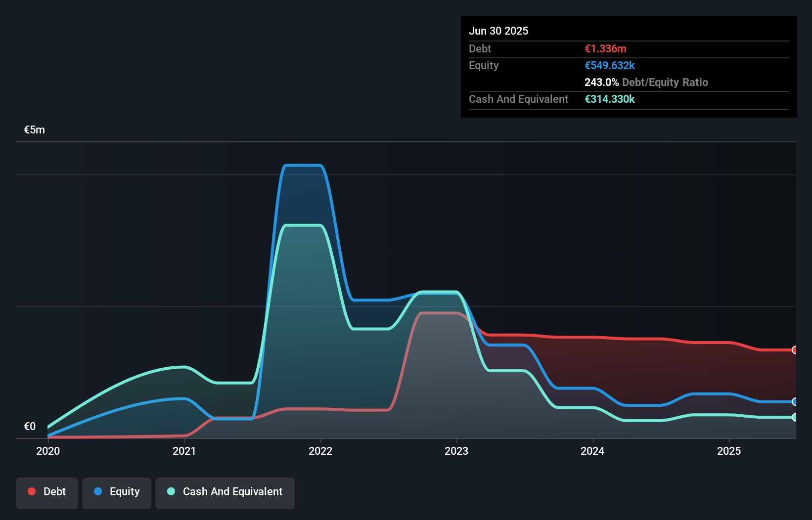The image size is (812, 520).
Task: Click the red Debt legend dot
Action: pos(32,491)
